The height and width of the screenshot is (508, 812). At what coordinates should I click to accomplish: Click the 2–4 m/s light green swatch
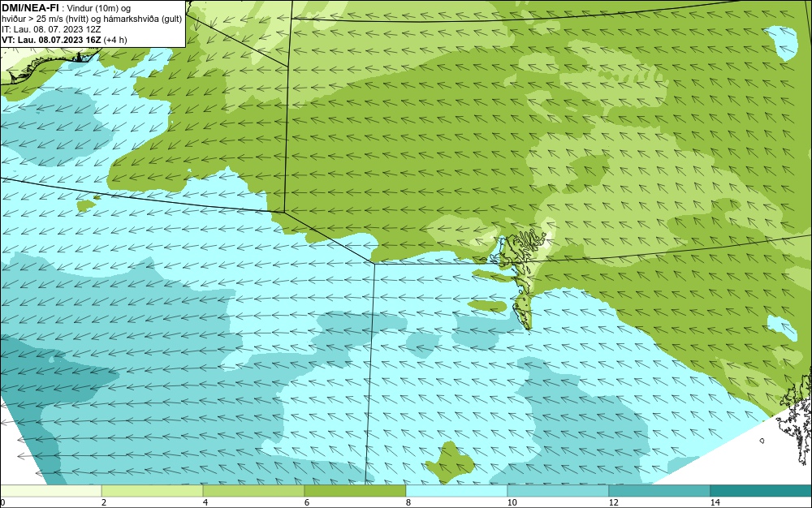[x=153, y=490]
